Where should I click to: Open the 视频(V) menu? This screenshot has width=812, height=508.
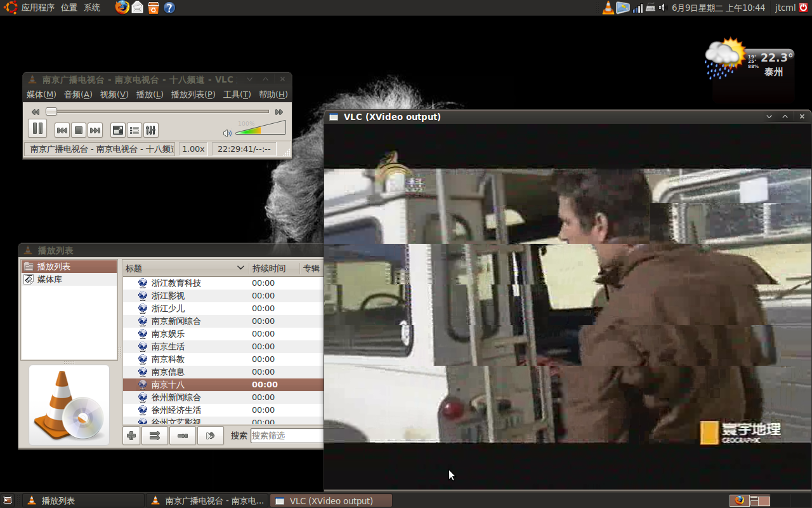114,95
